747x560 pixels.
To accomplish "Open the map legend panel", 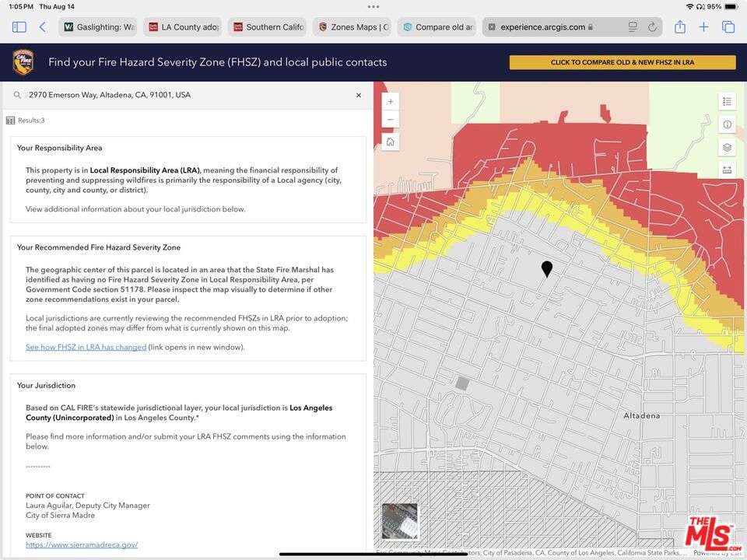I will 727,102.
